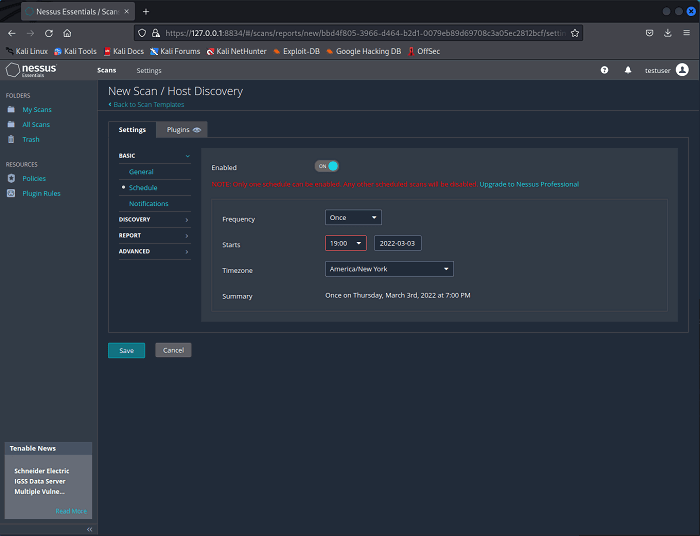Click the My Scans folder icon
The height and width of the screenshot is (536, 700).
(x=11, y=109)
